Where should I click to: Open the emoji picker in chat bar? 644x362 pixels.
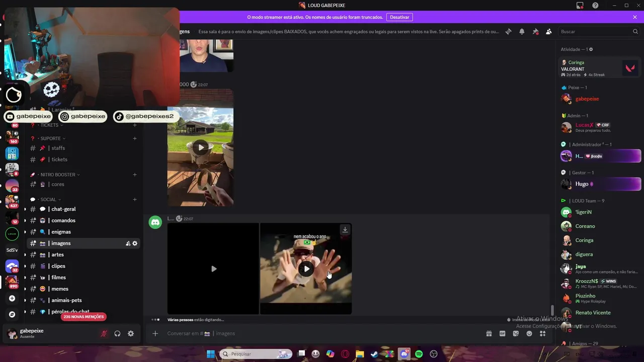(529, 333)
